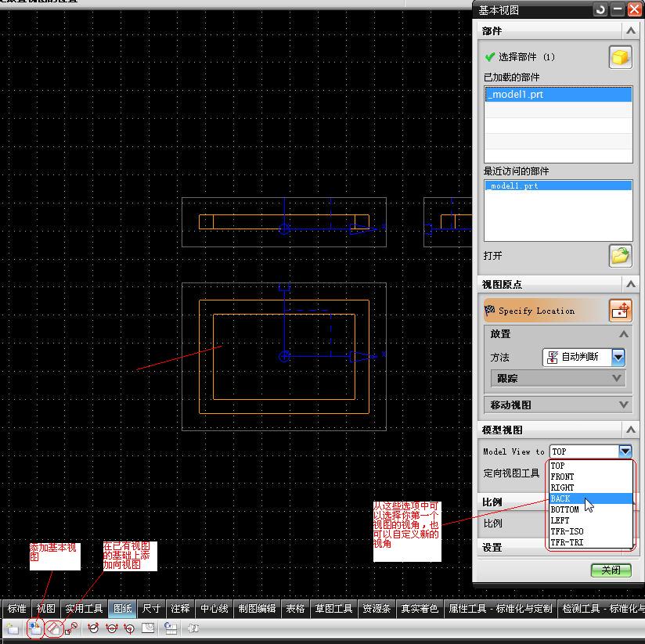Select LEFT from the view list
Image resolution: width=645 pixels, height=644 pixels.
[x=591, y=520]
